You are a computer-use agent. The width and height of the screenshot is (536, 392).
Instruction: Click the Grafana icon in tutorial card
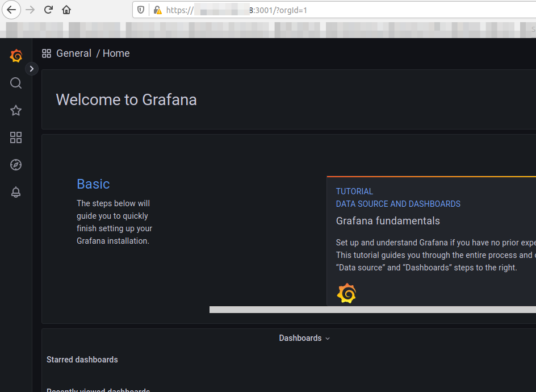pyautogui.click(x=346, y=294)
